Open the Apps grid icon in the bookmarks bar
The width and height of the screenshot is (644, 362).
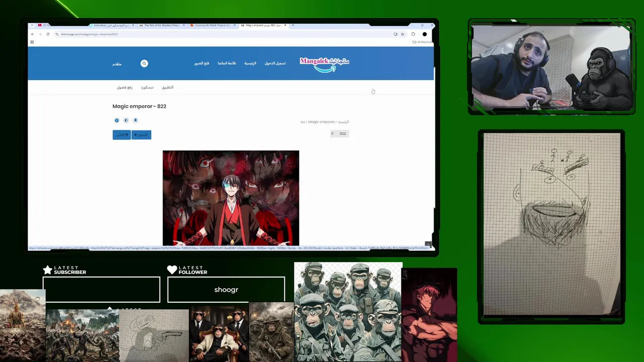(x=32, y=42)
